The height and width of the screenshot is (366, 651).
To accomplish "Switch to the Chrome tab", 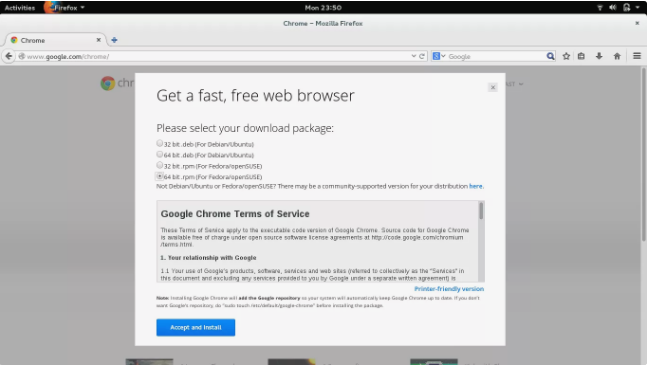I will tap(56, 40).
